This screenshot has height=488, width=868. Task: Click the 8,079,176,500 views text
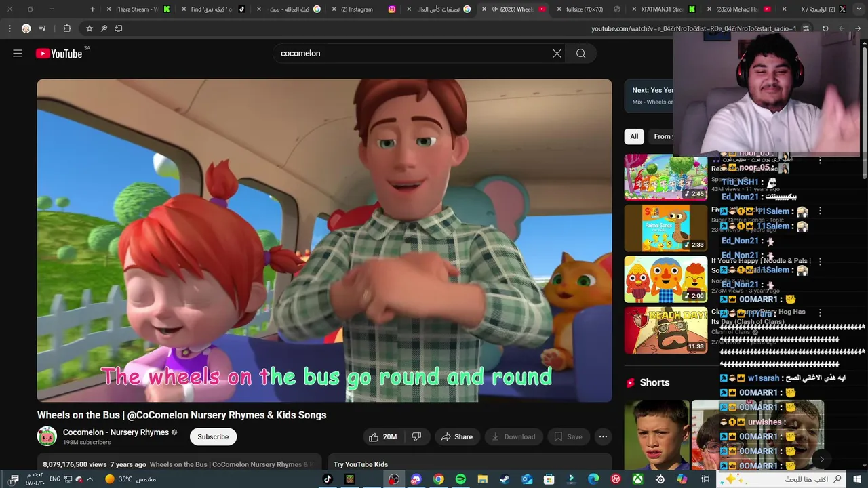75,464
